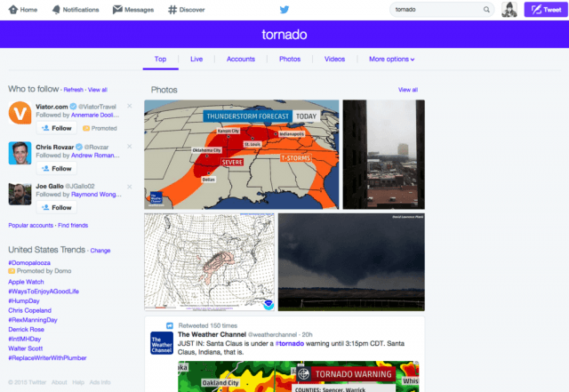Open Chris Rovzar profile picture
Image resolution: width=569 pixels, height=392 pixels.
point(20,153)
